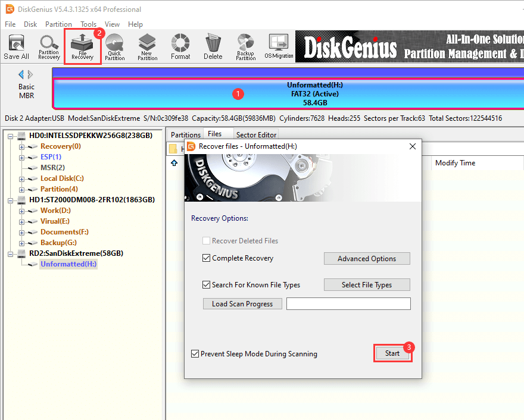Click the Delete trash can icon
The image size is (524, 420).
tap(213, 47)
